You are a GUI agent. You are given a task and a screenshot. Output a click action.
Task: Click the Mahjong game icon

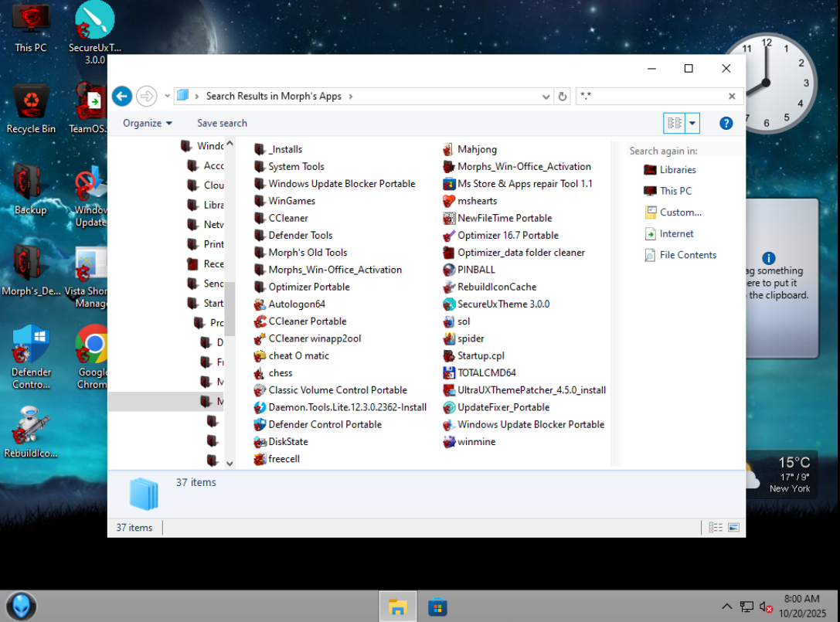tap(450, 149)
